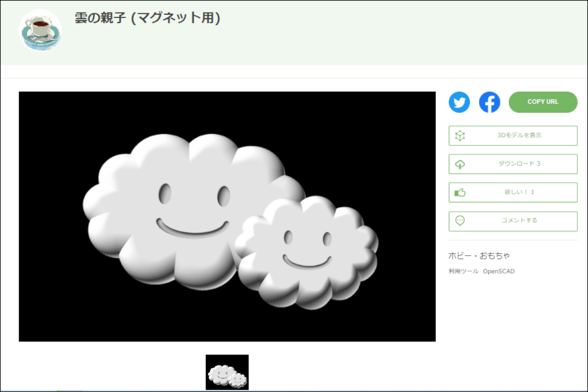Select the cloud model thumbnail below the image

(227, 372)
